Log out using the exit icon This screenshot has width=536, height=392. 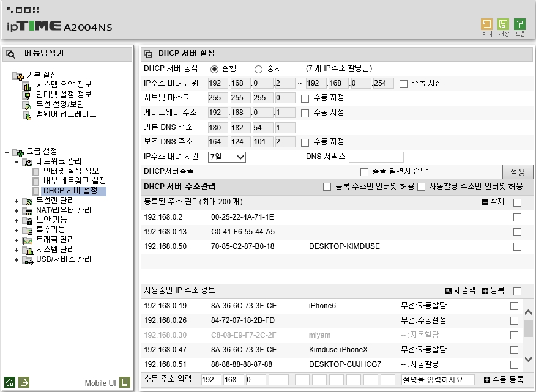24,382
